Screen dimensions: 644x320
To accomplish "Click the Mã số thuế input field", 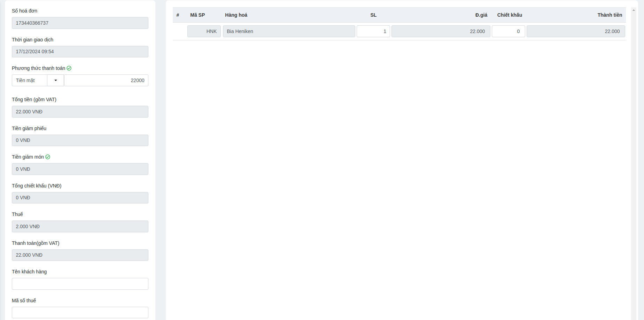I will tap(80, 312).
